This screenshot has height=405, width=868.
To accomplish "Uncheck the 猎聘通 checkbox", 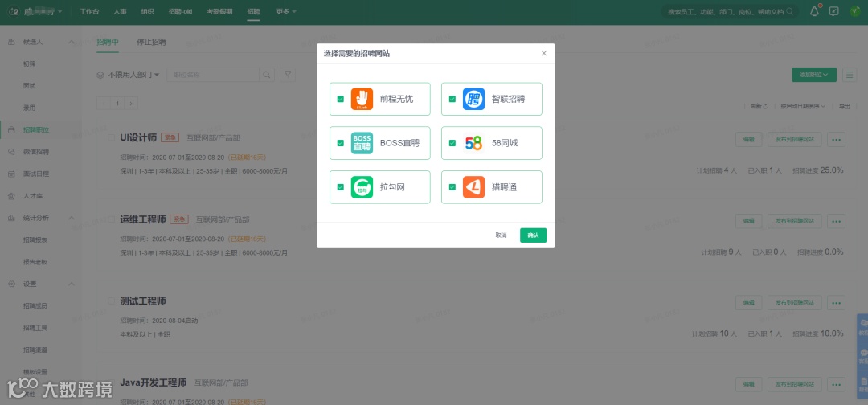I will (x=452, y=187).
